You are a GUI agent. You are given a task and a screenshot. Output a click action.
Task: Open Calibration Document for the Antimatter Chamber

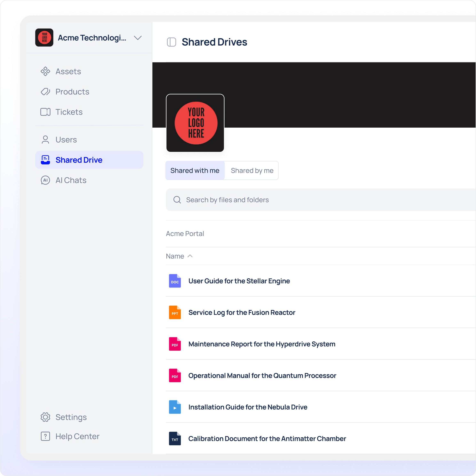click(x=267, y=438)
